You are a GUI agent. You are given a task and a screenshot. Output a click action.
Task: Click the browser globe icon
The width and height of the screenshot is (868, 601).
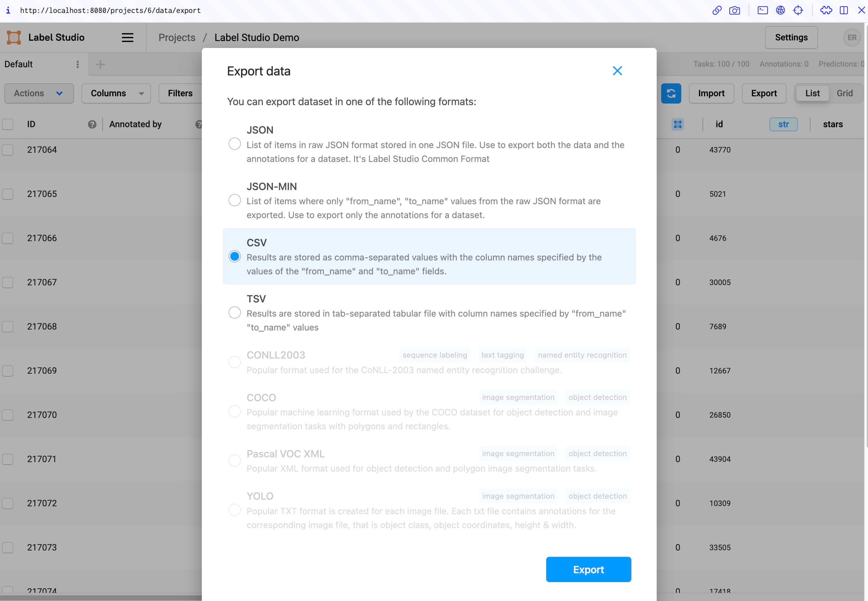(x=780, y=10)
